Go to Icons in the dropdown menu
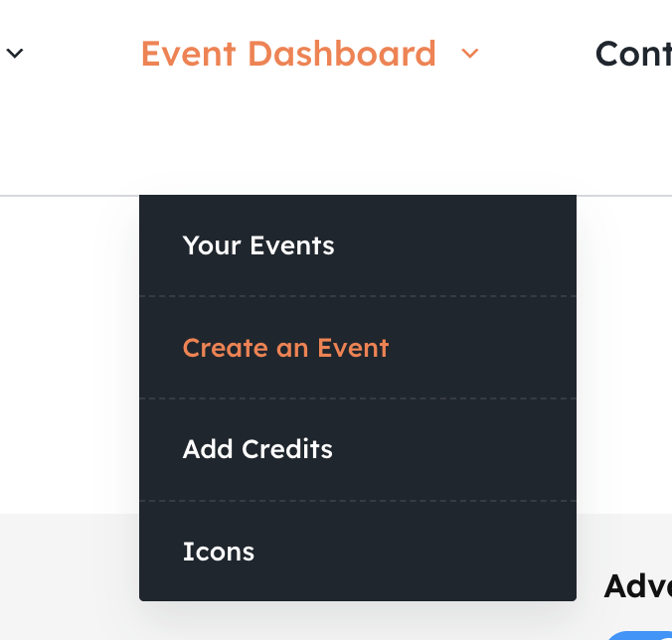 219,552
